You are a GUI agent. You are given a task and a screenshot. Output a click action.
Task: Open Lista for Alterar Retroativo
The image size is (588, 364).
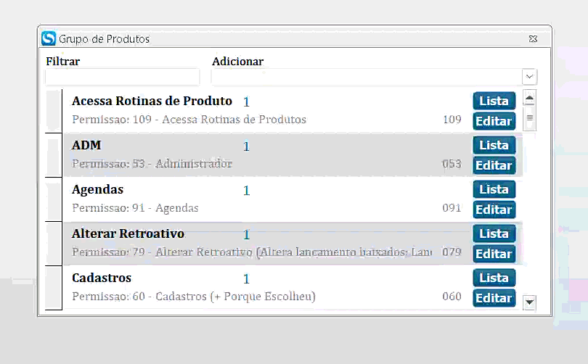click(x=494, y=233)
